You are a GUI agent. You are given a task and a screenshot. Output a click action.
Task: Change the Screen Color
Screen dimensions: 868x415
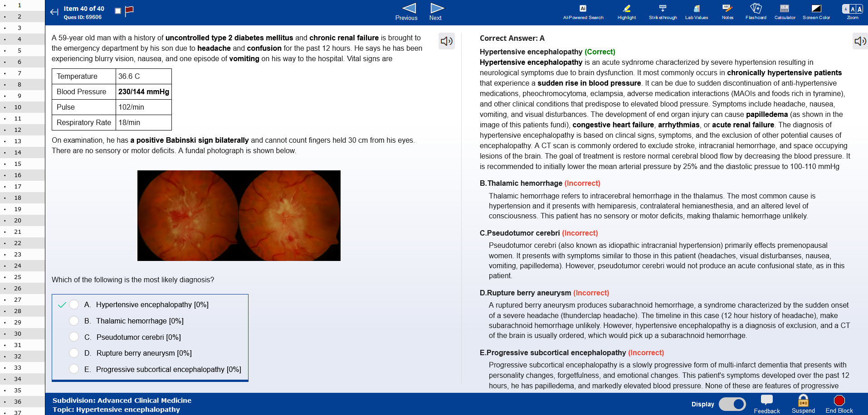[816, 12]
